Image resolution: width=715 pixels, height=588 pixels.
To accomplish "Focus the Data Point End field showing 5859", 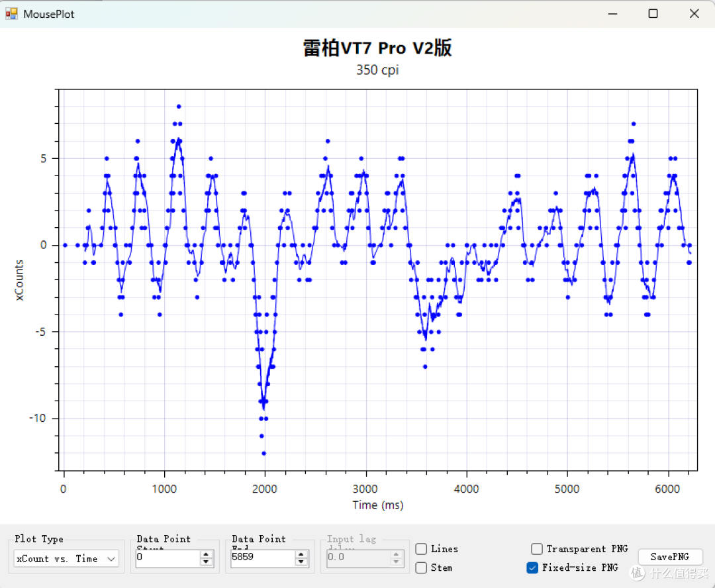I will pyautogui.click(x=263, y=558).
